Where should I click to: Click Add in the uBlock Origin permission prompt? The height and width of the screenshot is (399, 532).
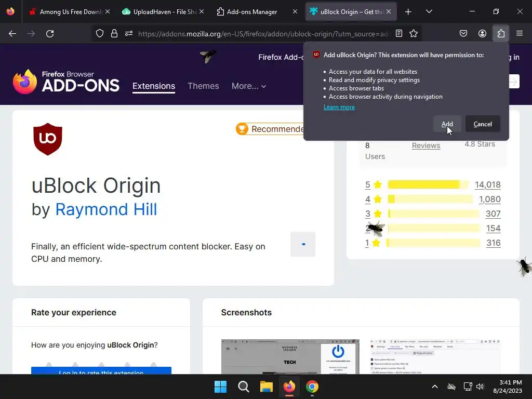click(x=447, y=124)
